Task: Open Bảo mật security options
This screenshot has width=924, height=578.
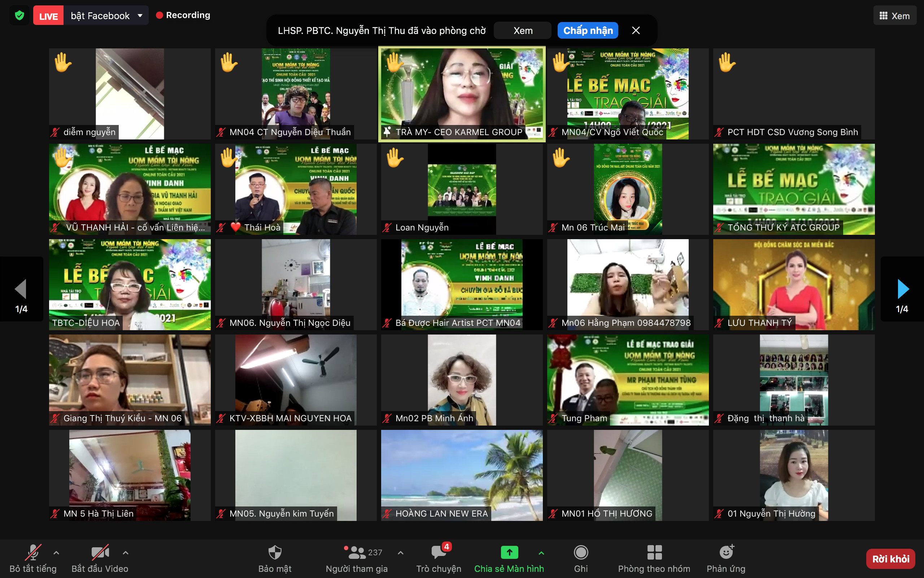Action: click(275, 558)
